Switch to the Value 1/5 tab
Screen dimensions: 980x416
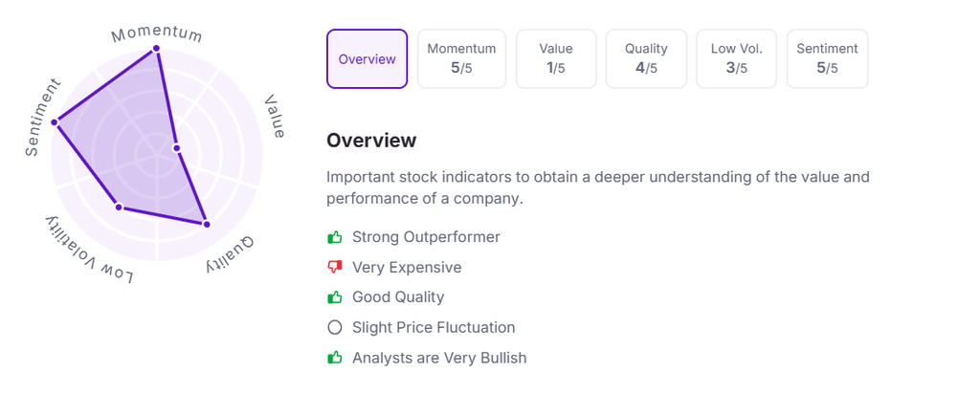coord(556,58)
